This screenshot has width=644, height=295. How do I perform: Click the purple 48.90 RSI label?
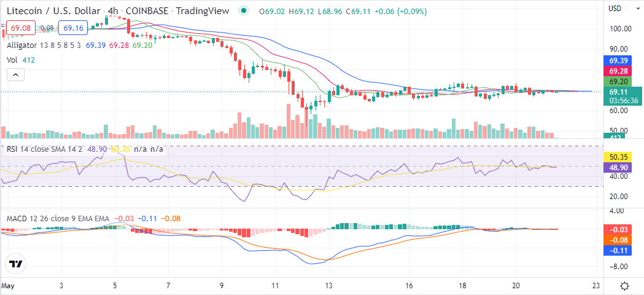click(616, 167)
